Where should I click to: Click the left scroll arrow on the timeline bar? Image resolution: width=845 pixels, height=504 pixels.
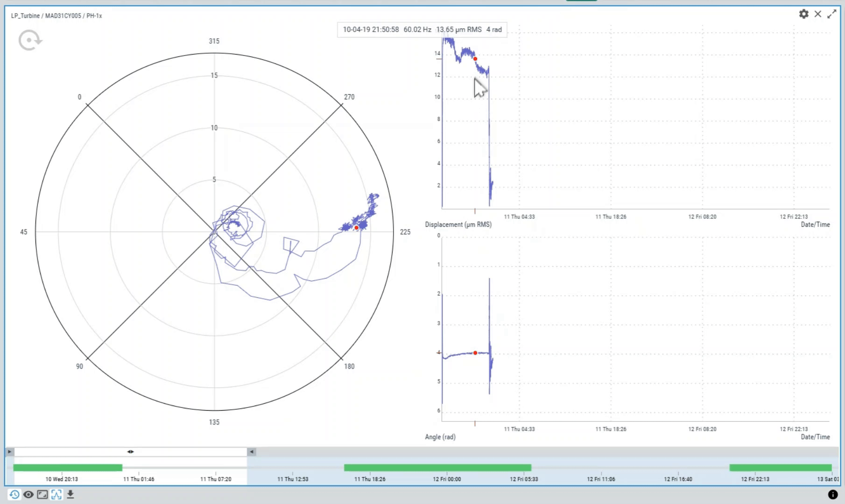click(9, 452)
